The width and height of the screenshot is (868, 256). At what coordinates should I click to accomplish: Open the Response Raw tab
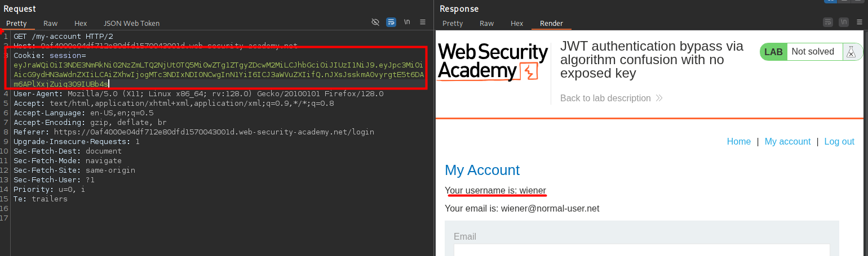tap(486, 23)
